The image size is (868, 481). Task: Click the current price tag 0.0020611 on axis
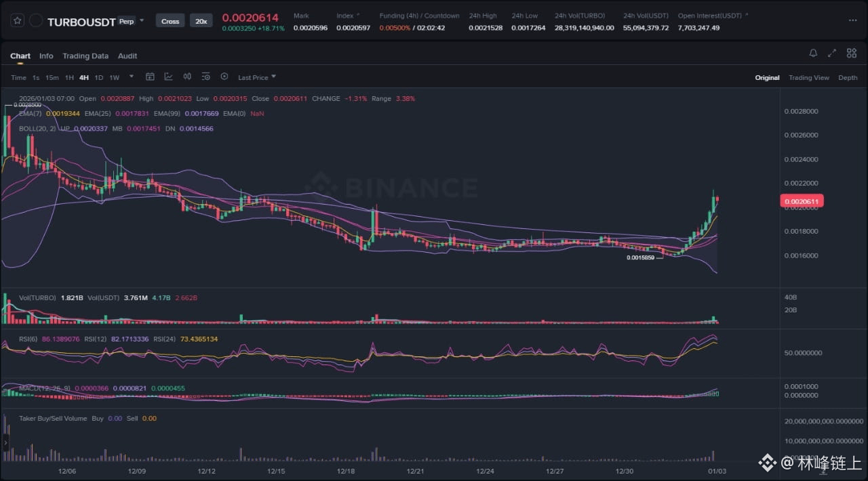(802, 201)
